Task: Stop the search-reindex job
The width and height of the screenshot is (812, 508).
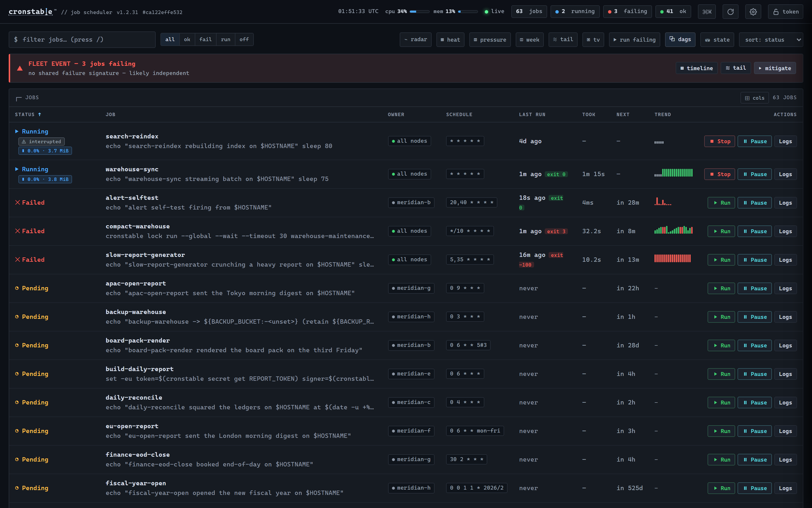Action: point(719,142)
